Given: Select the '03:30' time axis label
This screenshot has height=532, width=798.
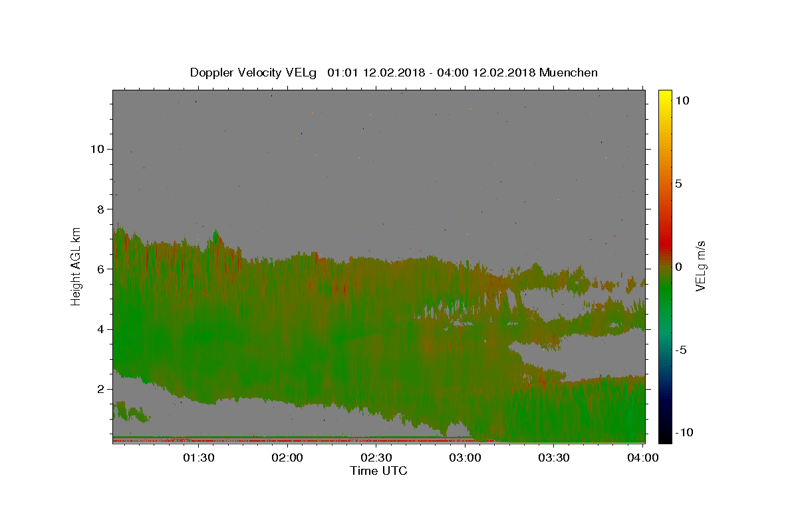Looking at the screenshot, I should click(553, 458).
